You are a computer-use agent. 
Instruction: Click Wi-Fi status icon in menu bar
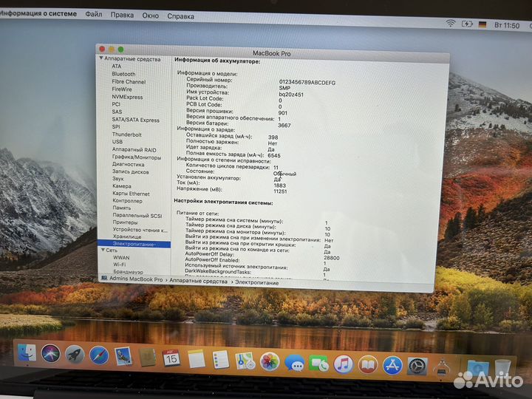pyautogui.click(x=450, y=24)
